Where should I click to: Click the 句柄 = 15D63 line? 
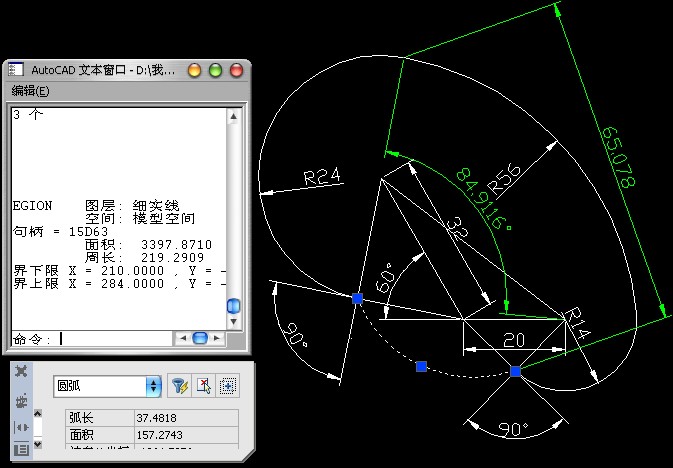tap(61, 232)
